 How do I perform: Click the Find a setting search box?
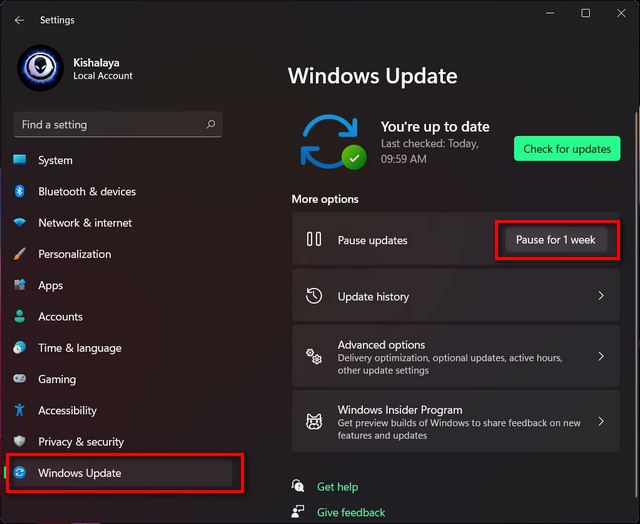pos(118,124)
